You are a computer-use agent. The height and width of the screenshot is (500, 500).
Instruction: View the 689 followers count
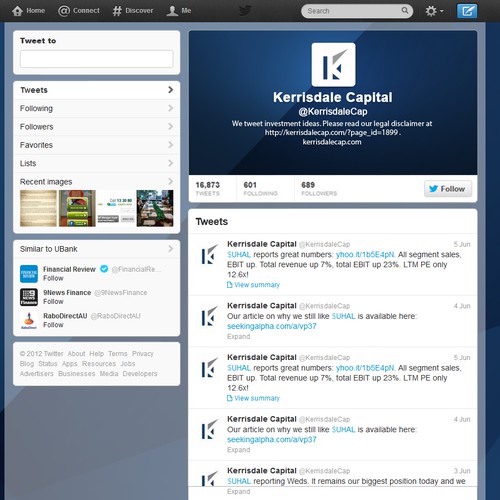pyautogui.click(x=319, y=189)
